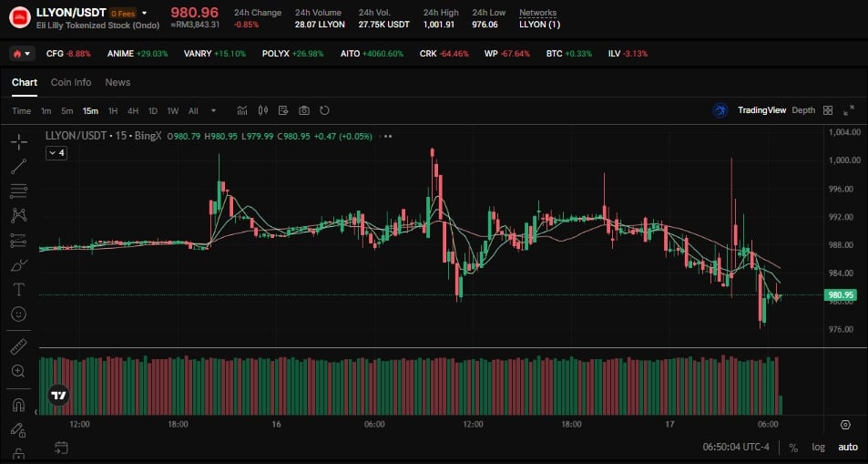
Task: Select the brush drawing tool
Action: (x=18, y=265)
